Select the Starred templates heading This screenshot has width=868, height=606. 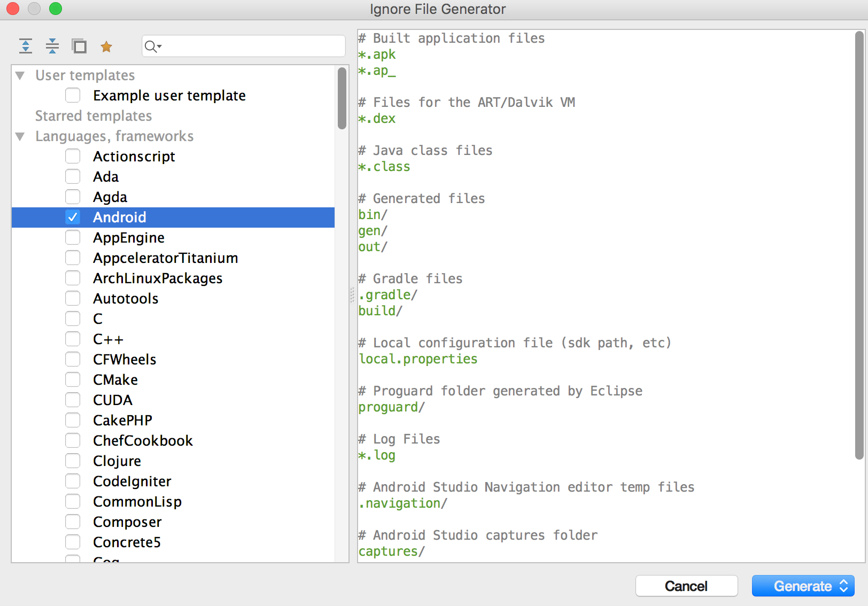94,116
